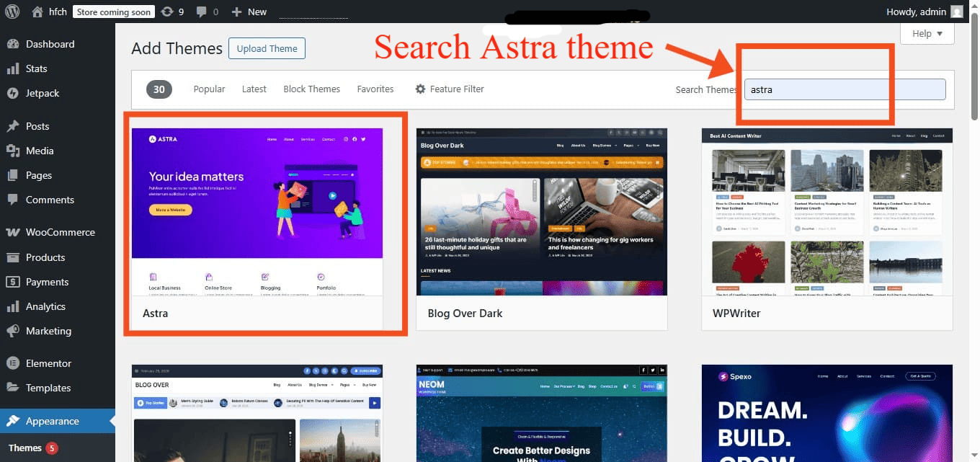The width and height of the screenshot is (980, 462).
Task: Click the Feature Filter gear icon
Action: pyautogui.click(x=420, y=89)
